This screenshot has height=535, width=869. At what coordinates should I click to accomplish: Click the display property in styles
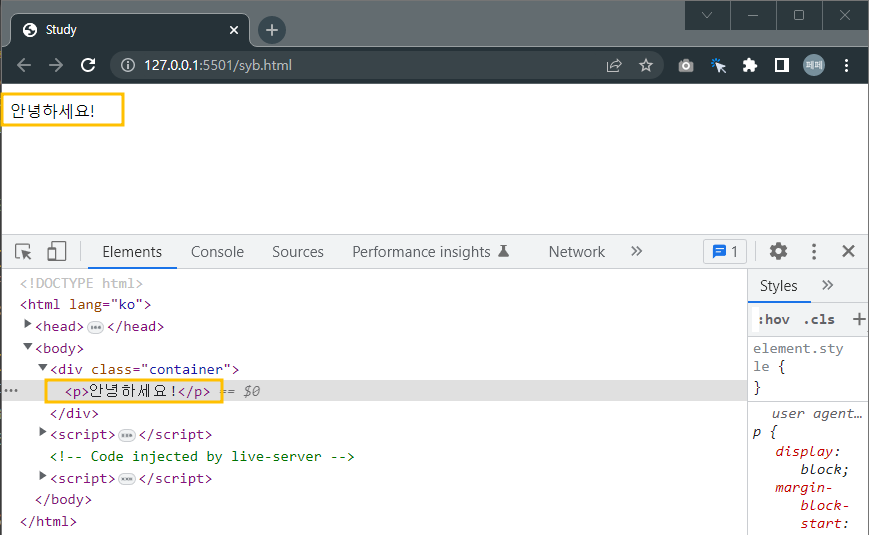[804, 451]
